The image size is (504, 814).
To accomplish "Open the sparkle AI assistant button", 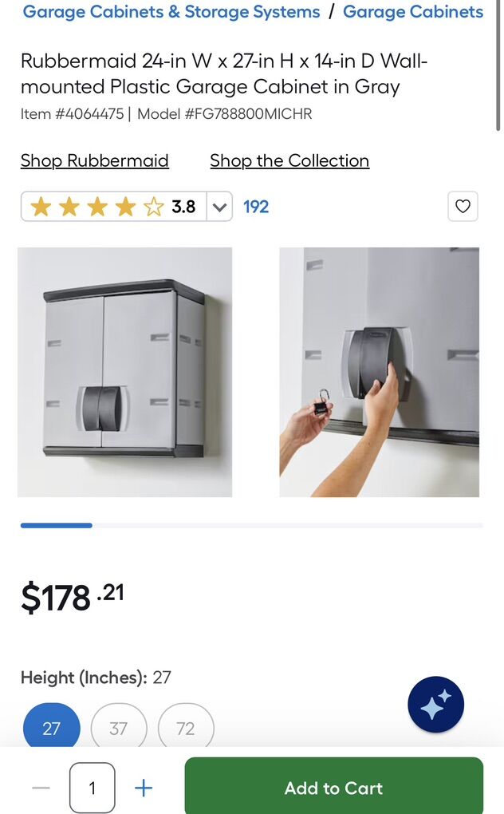I will [435, 705].
